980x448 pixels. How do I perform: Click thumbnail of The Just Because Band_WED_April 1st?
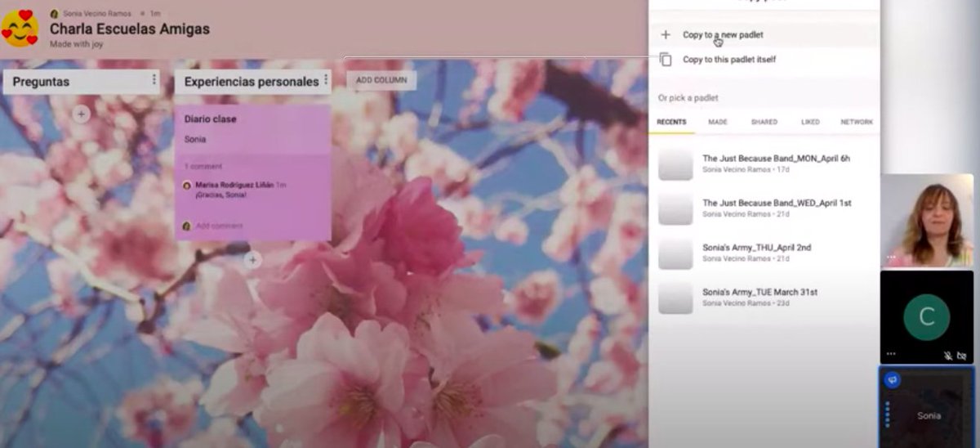coord(675,209)
